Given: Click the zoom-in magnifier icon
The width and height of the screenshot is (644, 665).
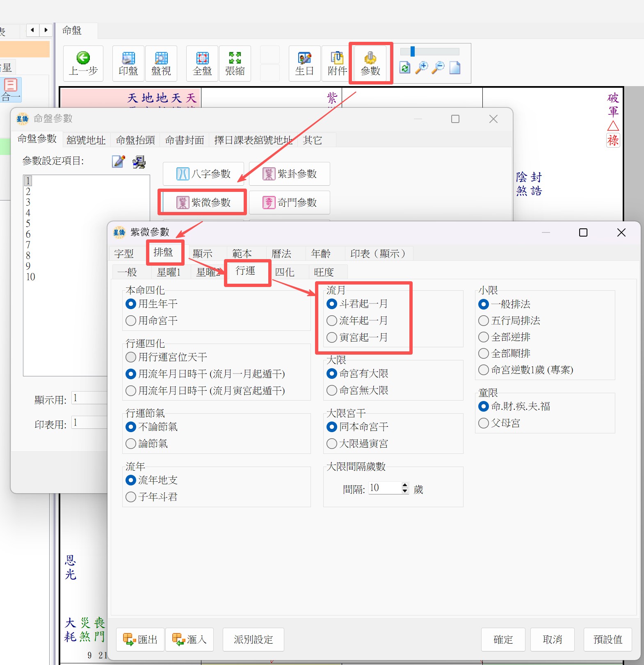Looking at the screenshot, I should pyautogui.click(x=421, y=68).
